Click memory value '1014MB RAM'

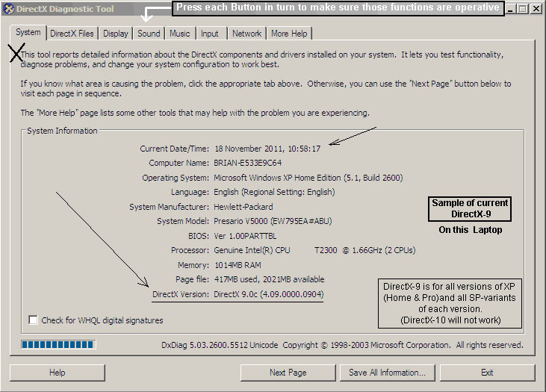pos(238,265)
